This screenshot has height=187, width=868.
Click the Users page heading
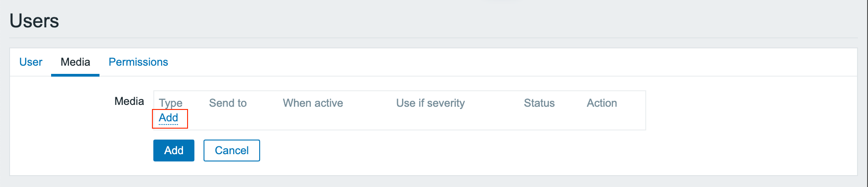point(34,21)
